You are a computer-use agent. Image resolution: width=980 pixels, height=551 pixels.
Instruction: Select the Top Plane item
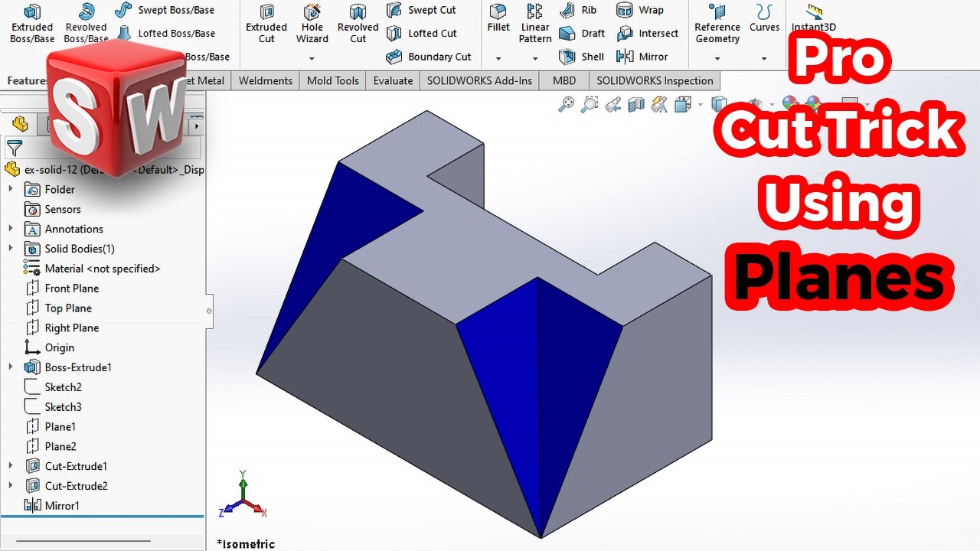coord(58,308)
